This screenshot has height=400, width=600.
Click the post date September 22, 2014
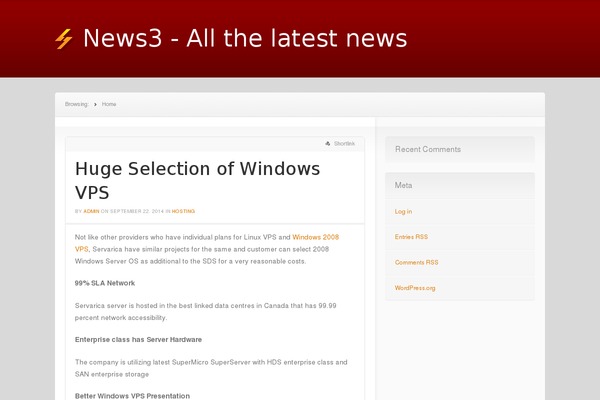(137, 211)
